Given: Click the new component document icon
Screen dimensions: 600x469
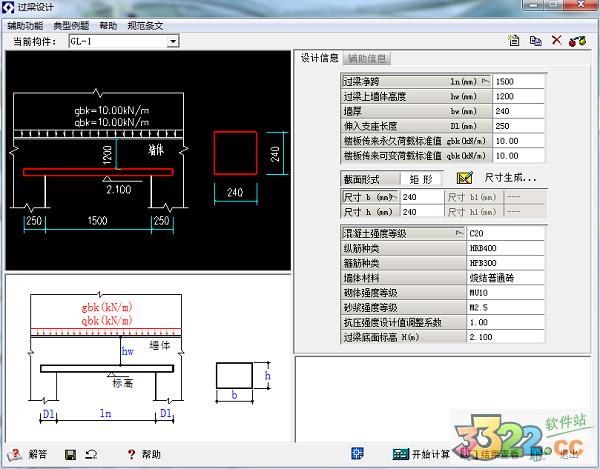Looking at the screenshot, I should pyautogui.click(x=514, y=40).
